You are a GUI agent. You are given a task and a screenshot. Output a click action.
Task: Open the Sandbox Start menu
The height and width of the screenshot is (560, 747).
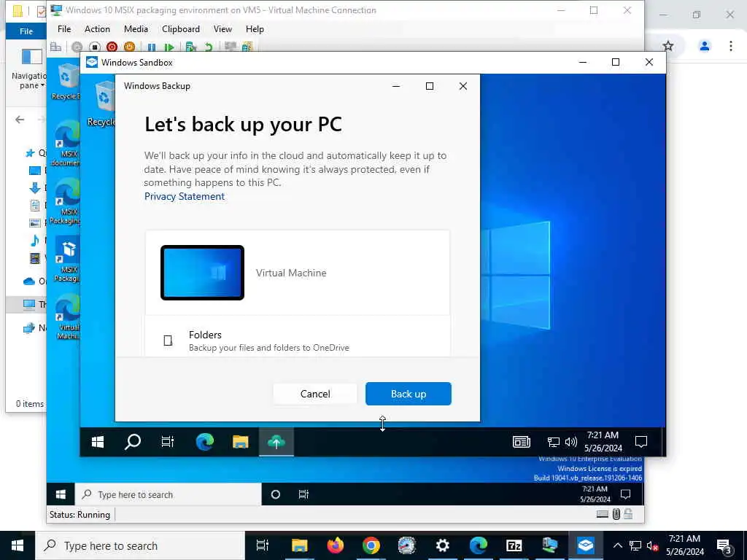point(98,442)
